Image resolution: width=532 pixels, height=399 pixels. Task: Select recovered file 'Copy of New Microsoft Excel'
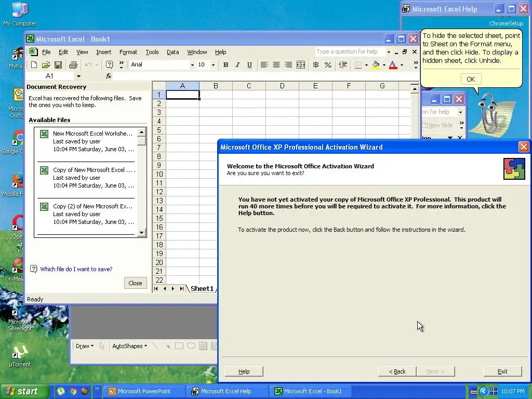click(x=87, y=178)
